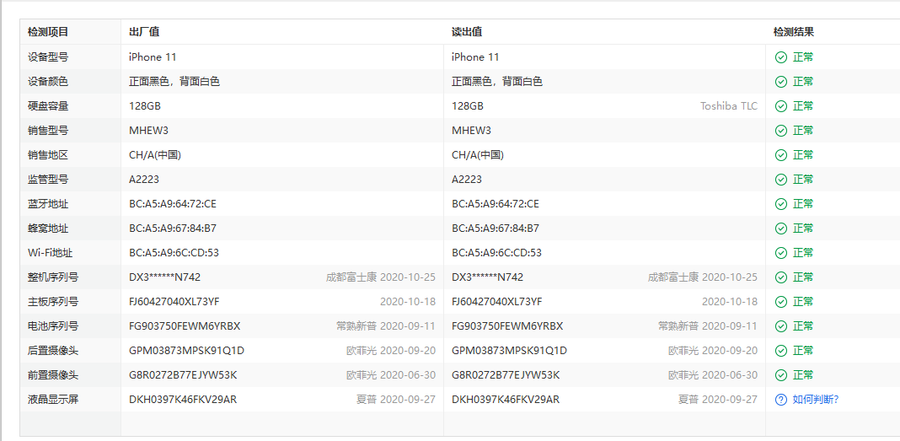Click the green check icon in Wi-Fi地址 row
This screenshot has height=441, width=900.
[x=781, y=253]
